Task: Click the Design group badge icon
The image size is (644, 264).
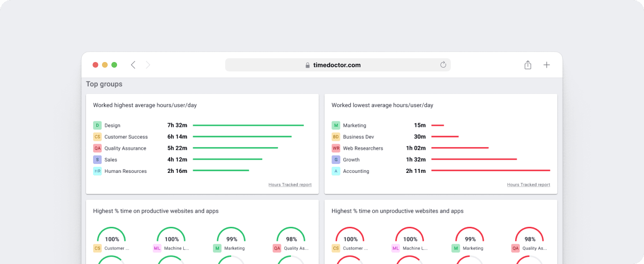Action: point(97,125)
